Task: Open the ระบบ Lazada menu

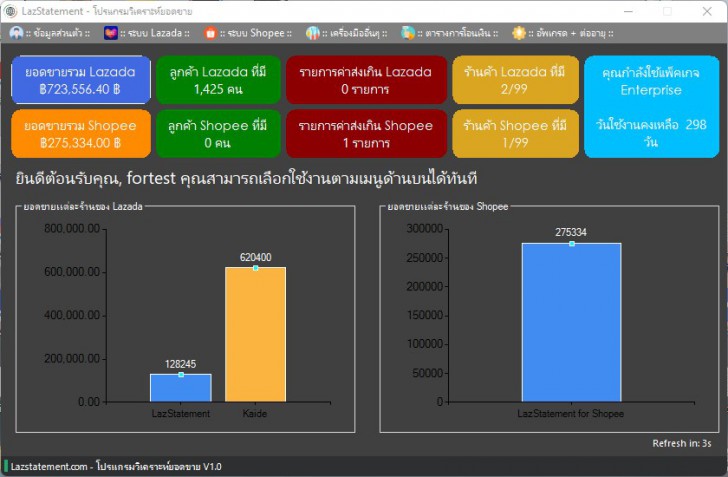Action: tap(147, 33)
